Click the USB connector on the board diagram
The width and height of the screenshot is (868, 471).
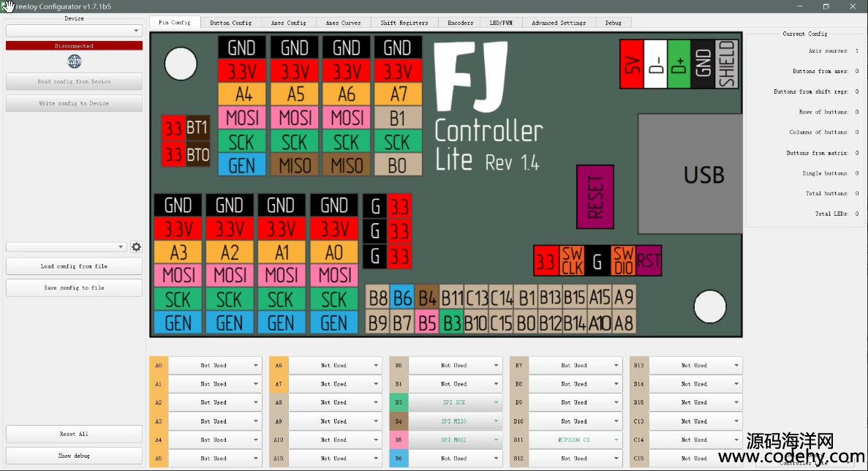690,174
